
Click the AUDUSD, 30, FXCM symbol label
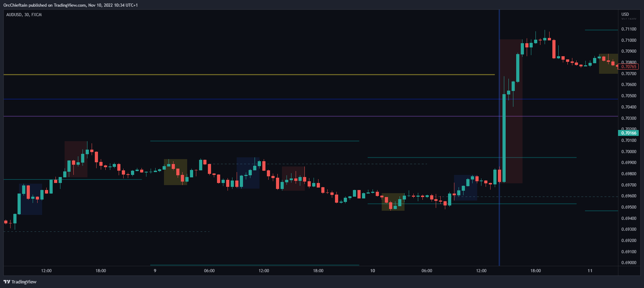click(x=24, y=15)
